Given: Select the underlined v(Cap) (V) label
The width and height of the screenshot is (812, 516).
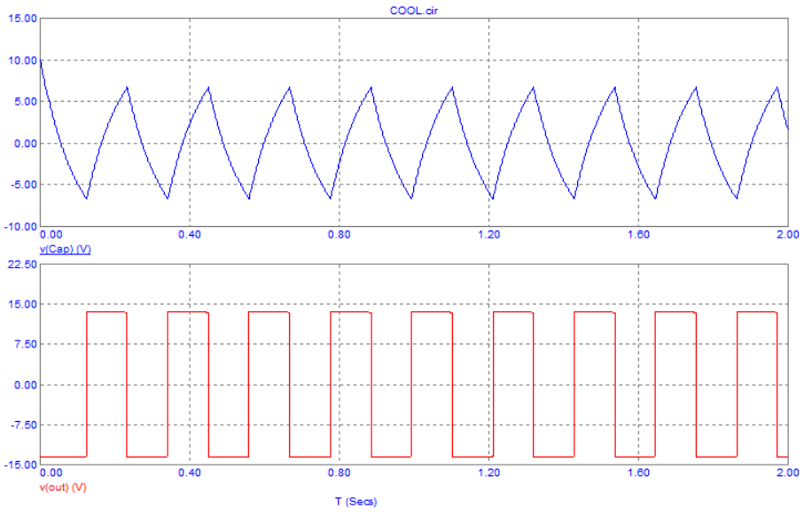Looking at the screenshot, I should point(66,249).
